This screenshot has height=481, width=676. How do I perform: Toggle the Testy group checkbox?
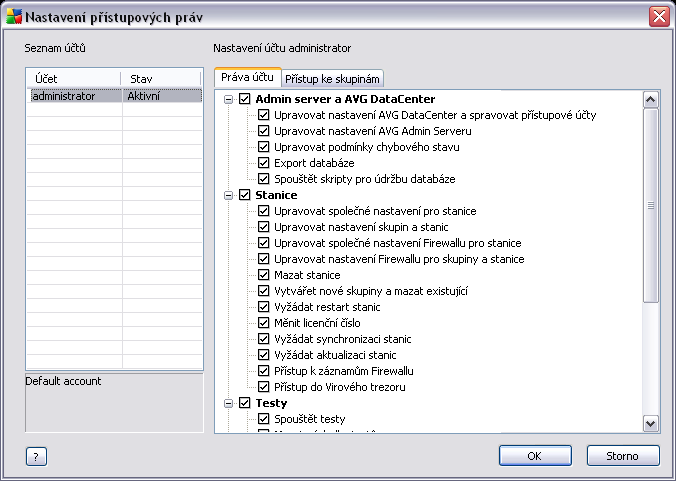pyautogui.click(x=244, y=403)
